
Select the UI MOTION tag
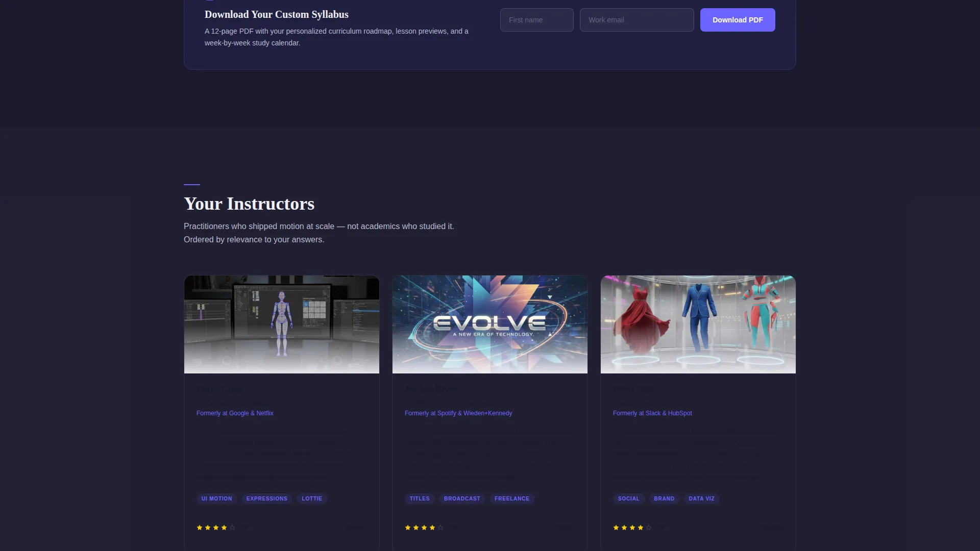[x=217, y=498]
